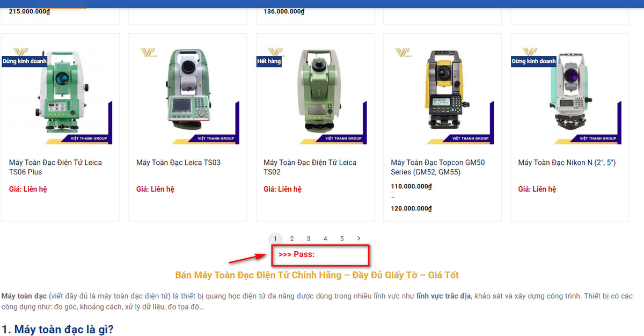The width and height of the screenshot is (644, 336).
Task: Select page 4 from pagination bar
Action: [x=325, y=238]
